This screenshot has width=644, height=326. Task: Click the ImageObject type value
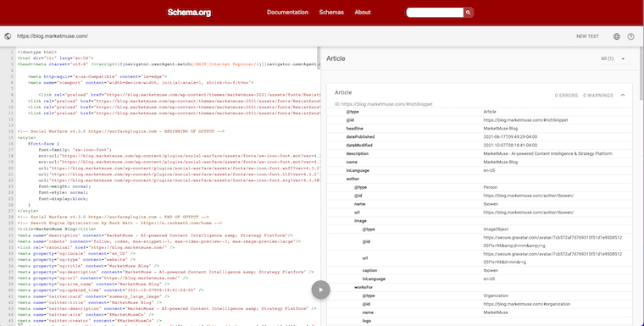tap(496, 229)
